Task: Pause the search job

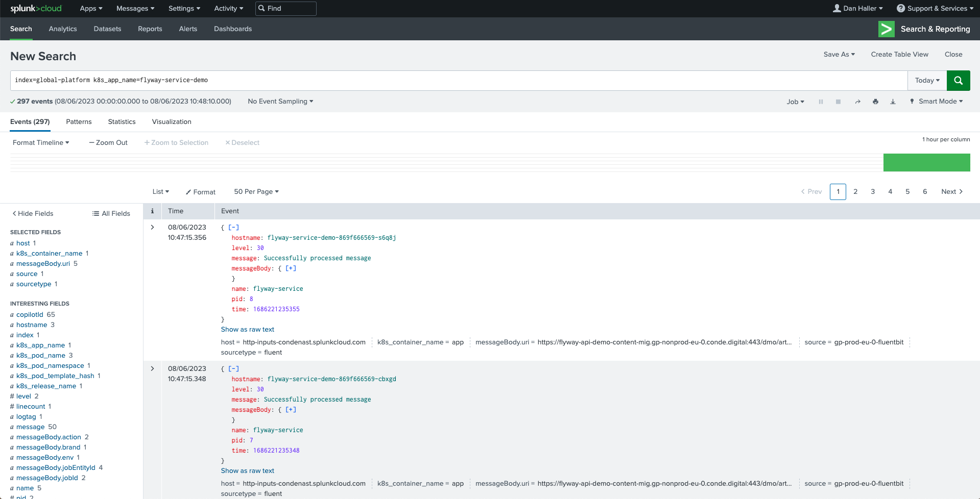Action: click(x=821, y=102)
